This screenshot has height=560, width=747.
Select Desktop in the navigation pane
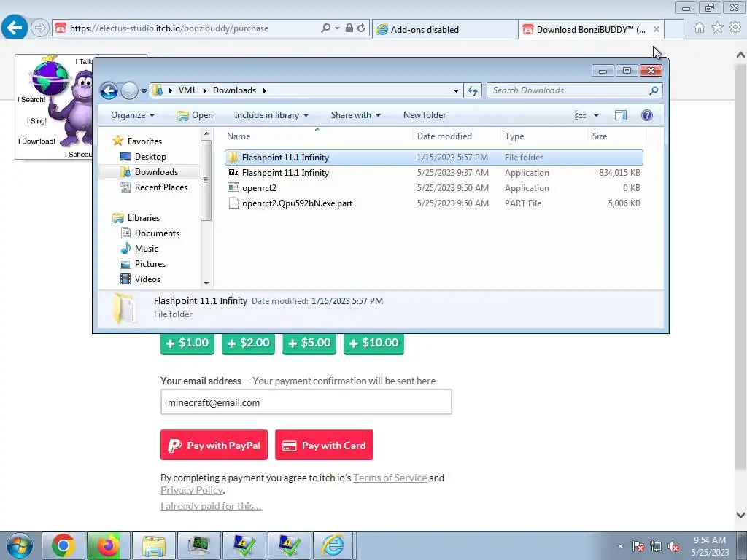pos(150,157)
